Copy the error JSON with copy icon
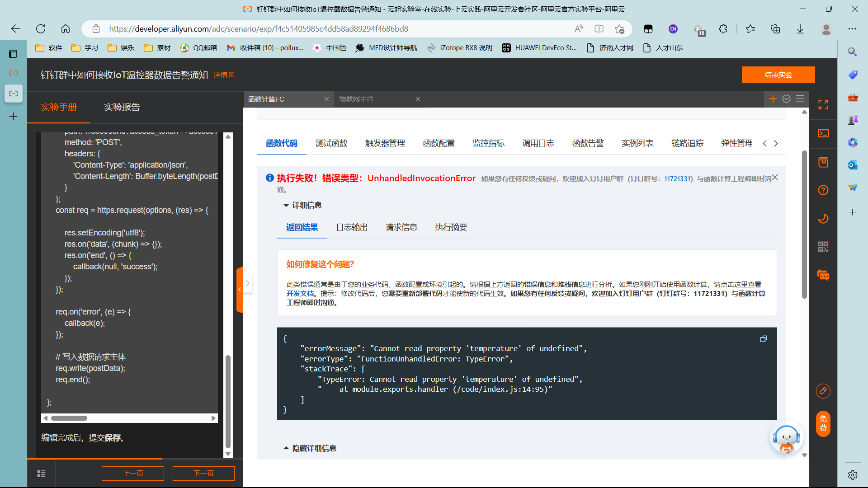 764,339
